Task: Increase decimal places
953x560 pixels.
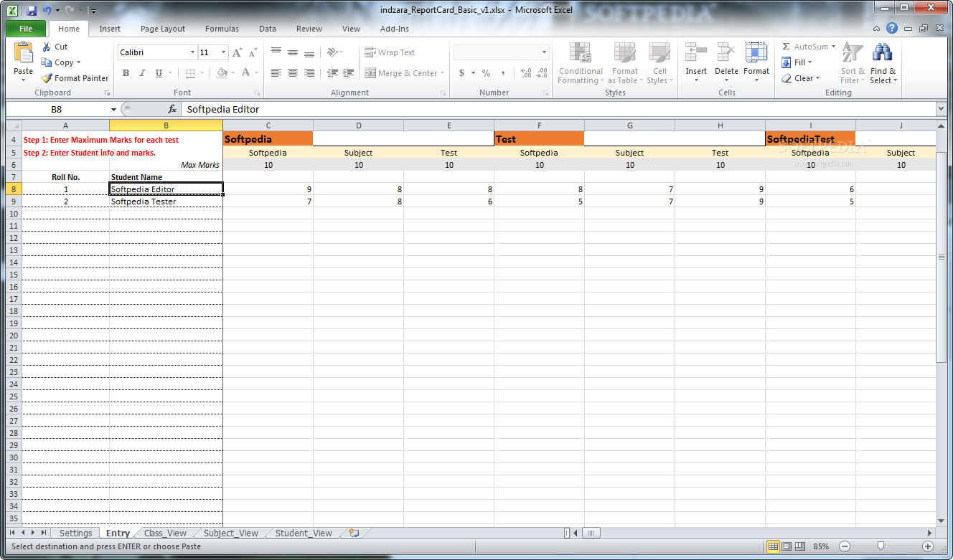Action: [525, 73]
